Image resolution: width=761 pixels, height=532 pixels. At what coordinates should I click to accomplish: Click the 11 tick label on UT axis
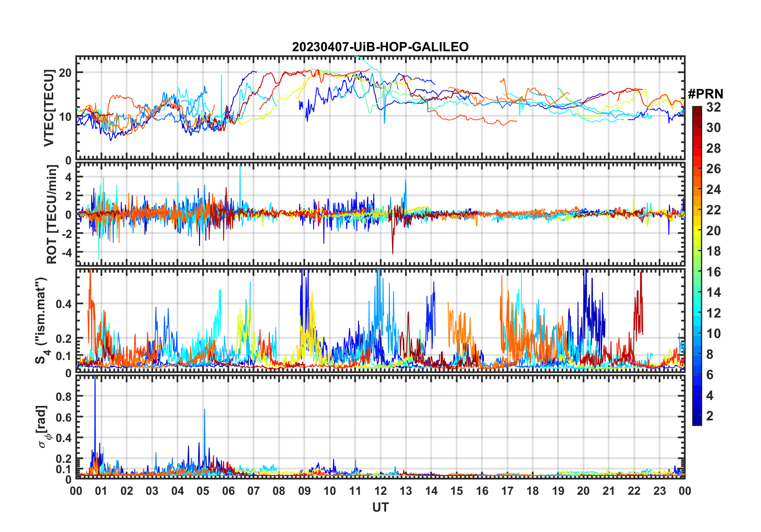point(355,491)
